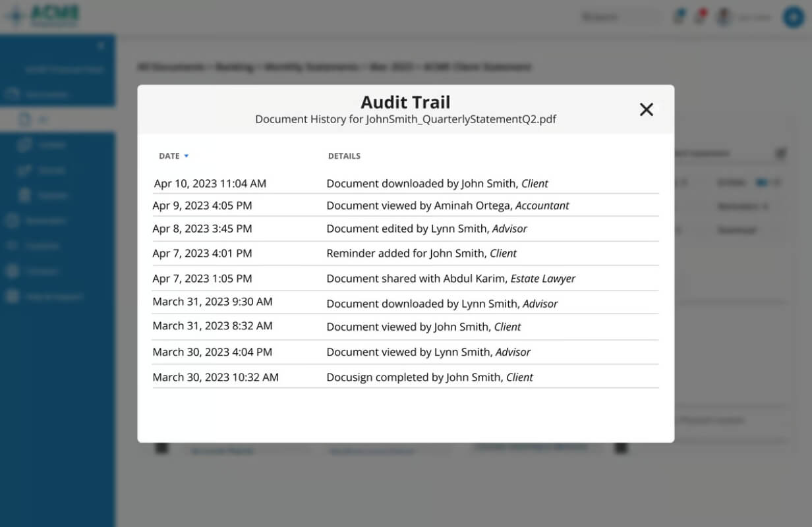Image resolution: width=812 pixels, height=527 pixels.
Task: Click the DETAILS column header
Action: pos(344,156)
